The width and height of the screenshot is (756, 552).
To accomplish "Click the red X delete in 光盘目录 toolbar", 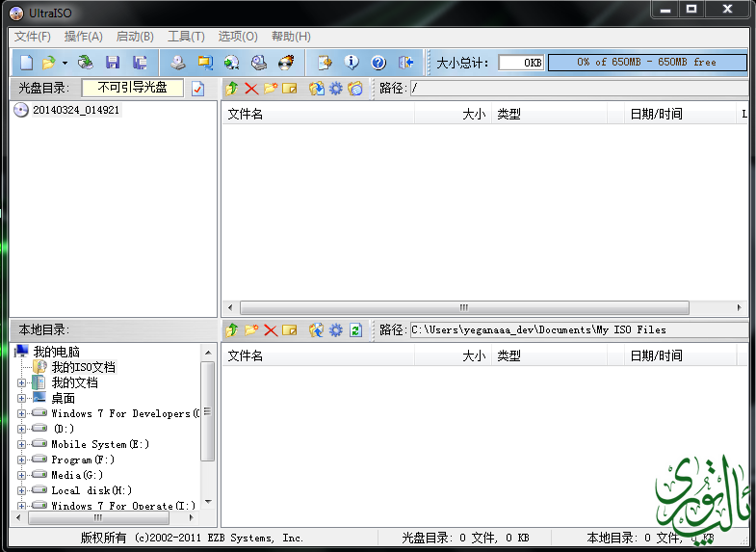I will coord(251,89).
